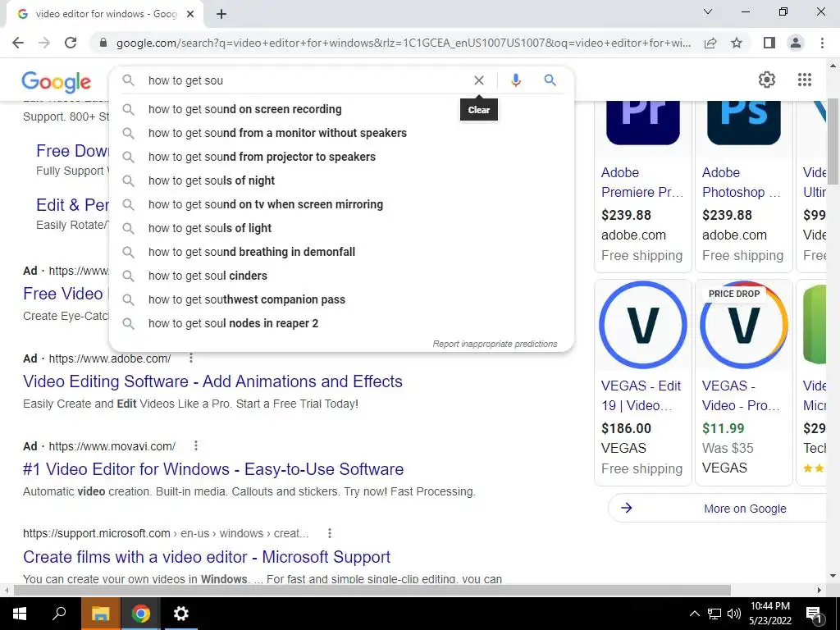Screen dimensions: 840x630
Task: Click the blue search magnifier button
Action: pos(550,80)
